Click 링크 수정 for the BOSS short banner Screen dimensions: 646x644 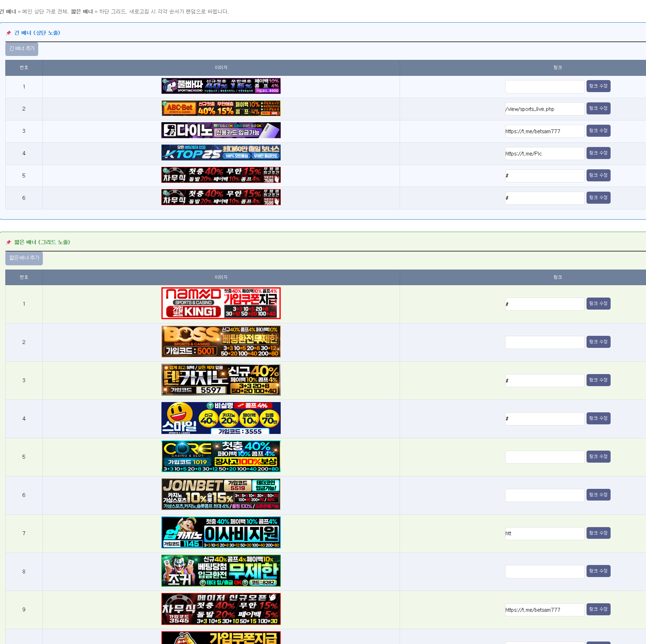click(x=598, y=342)
